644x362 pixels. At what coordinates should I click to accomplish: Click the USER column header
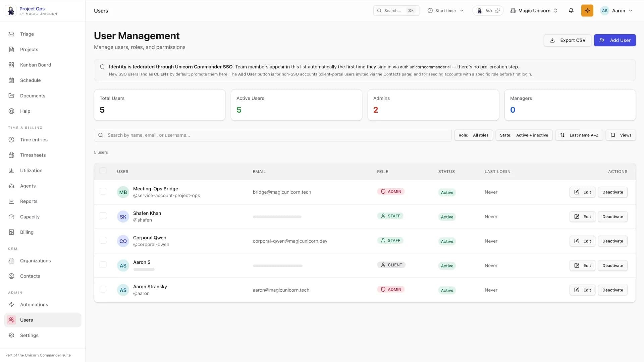[123, 172]
